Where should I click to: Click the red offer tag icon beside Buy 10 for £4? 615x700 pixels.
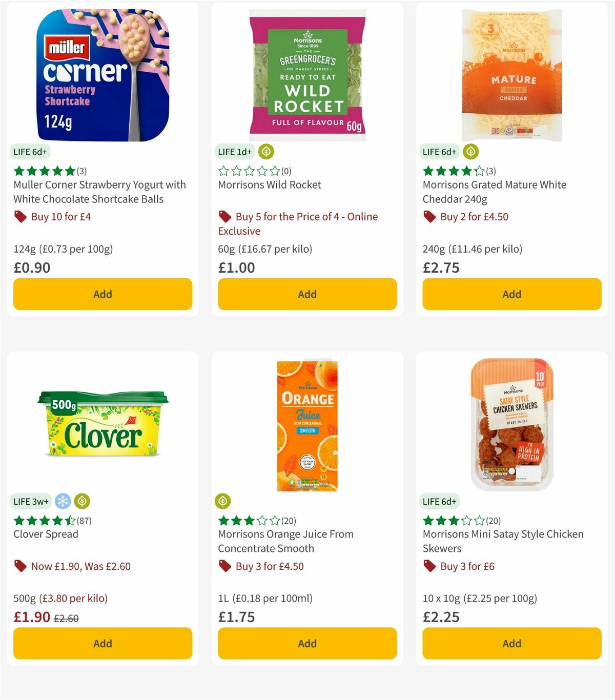pos(20,217)
